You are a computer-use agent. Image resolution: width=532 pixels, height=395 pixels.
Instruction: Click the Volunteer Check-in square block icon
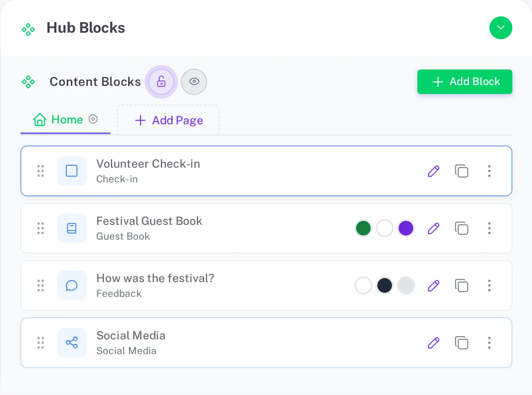[72, 171]
